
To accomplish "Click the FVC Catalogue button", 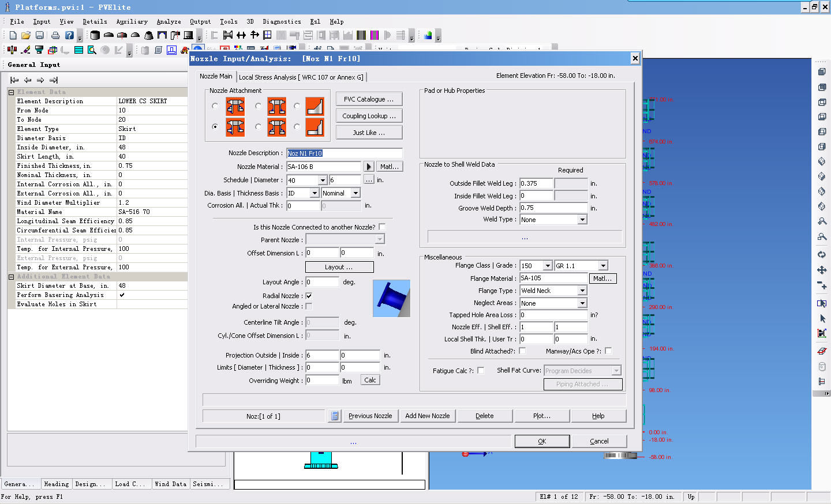I will coord(369,99).
